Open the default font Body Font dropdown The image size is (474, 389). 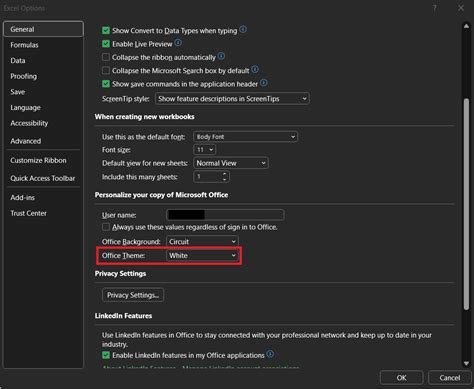click(x=245, y=137)
